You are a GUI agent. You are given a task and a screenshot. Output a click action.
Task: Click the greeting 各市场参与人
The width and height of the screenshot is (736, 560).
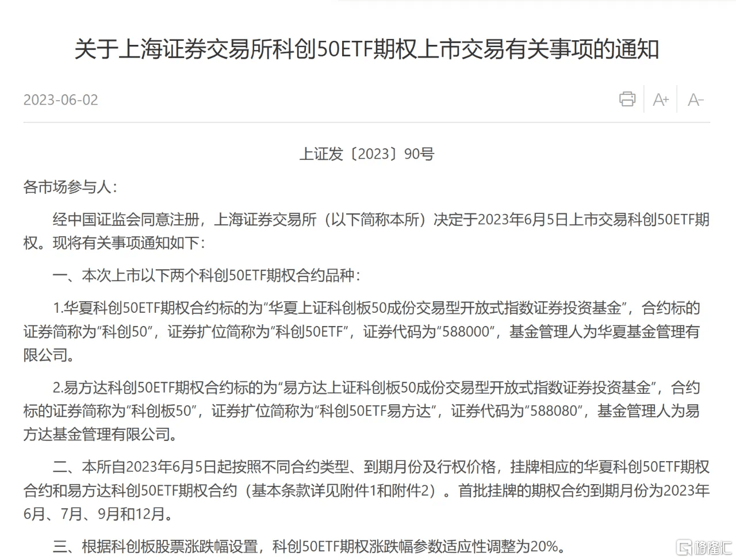coord(70,187)
